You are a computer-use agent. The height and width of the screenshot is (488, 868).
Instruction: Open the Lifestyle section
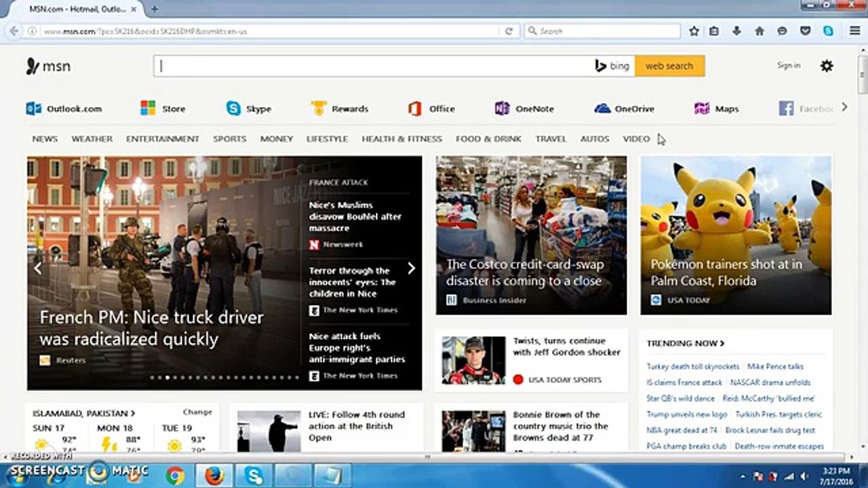coord(327,138)
